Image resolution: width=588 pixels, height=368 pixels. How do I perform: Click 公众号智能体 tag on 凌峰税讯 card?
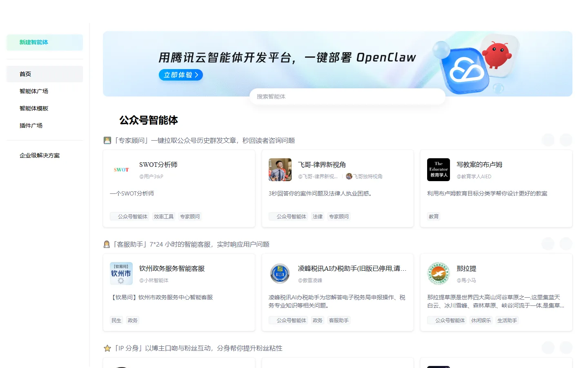click(288, 320)
